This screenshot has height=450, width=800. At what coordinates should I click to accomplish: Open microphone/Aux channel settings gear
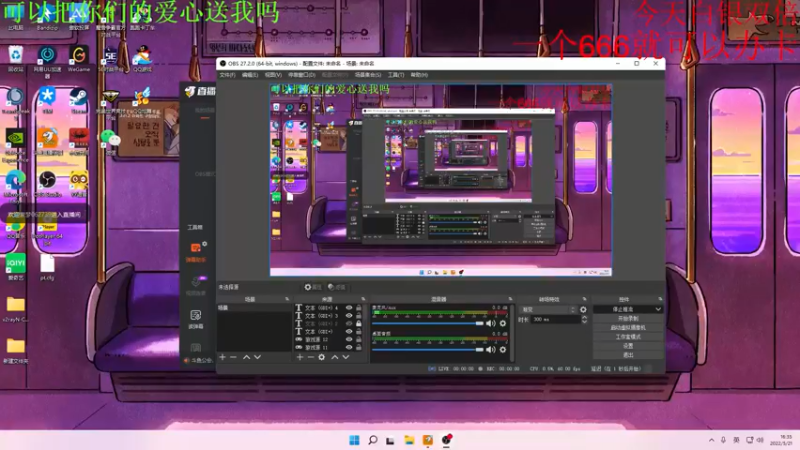503,323
